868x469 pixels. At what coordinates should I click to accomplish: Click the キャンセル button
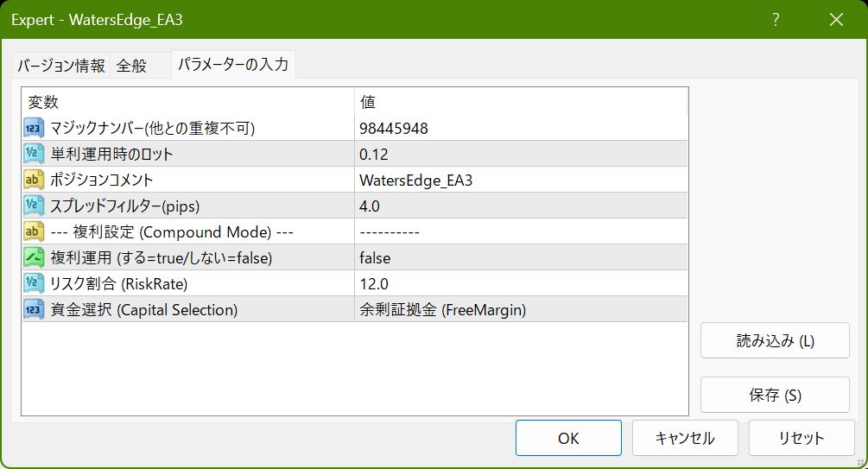685,438
